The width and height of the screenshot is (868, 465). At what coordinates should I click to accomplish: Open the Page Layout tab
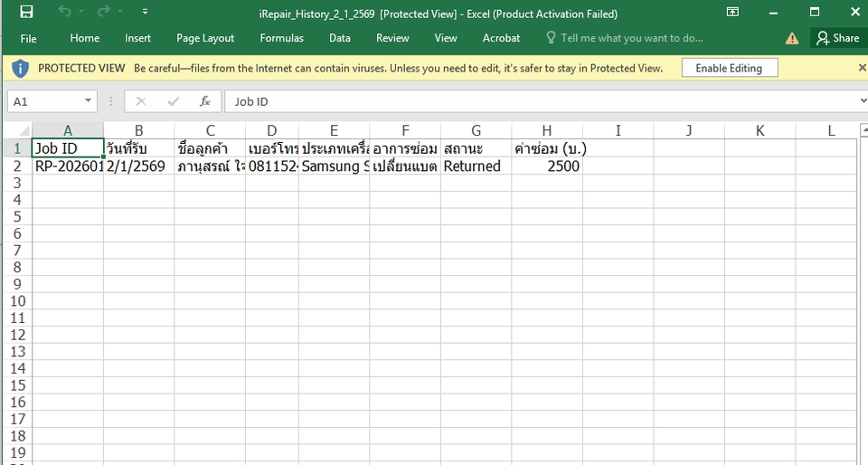click(205, 38)
